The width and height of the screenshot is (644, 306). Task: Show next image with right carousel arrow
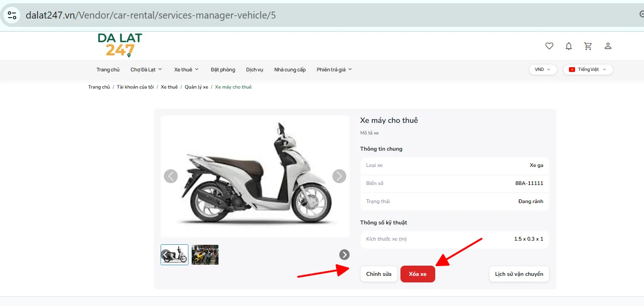point(339,176)
